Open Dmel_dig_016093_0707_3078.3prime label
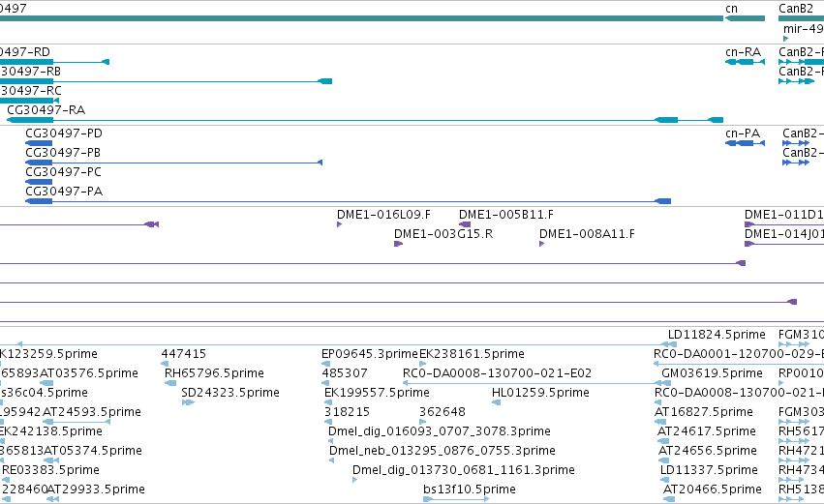The image size is (824, 504). pos(440,432)
